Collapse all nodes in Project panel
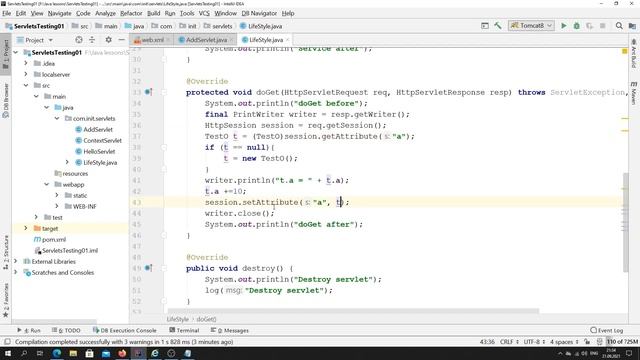This screenshot has width=640, height=360. 92,40
